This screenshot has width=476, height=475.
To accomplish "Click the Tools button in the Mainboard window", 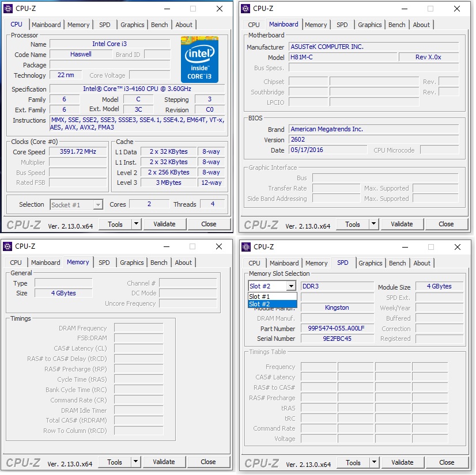I will [353, 224].
